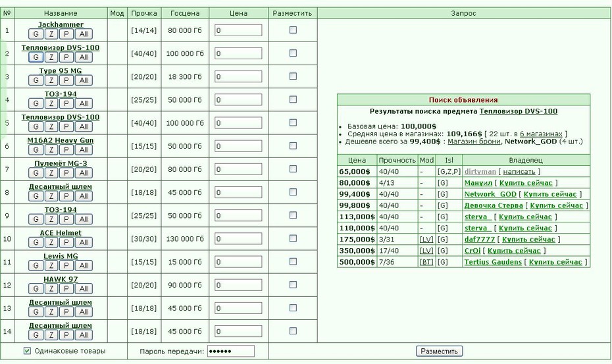Open the Магазин брони link
The height and width of the screenshot is (364, 612).
click(474, 142)
